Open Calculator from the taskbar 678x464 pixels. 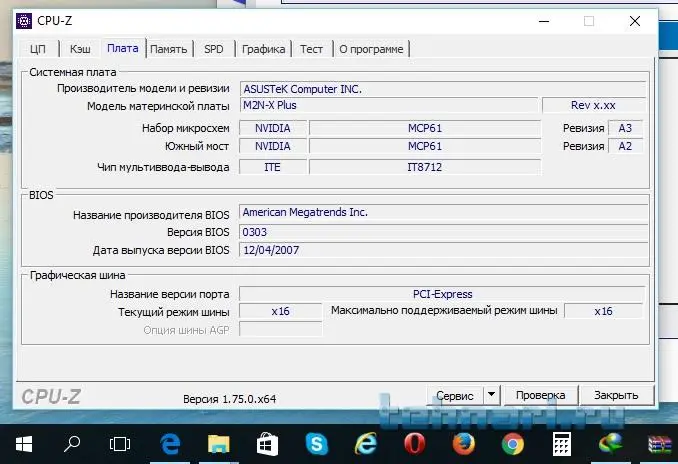point(562,444)
